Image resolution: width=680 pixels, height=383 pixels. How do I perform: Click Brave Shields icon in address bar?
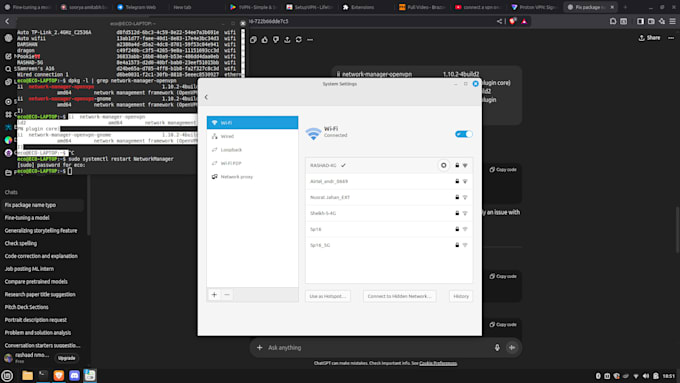pos(513,21)
